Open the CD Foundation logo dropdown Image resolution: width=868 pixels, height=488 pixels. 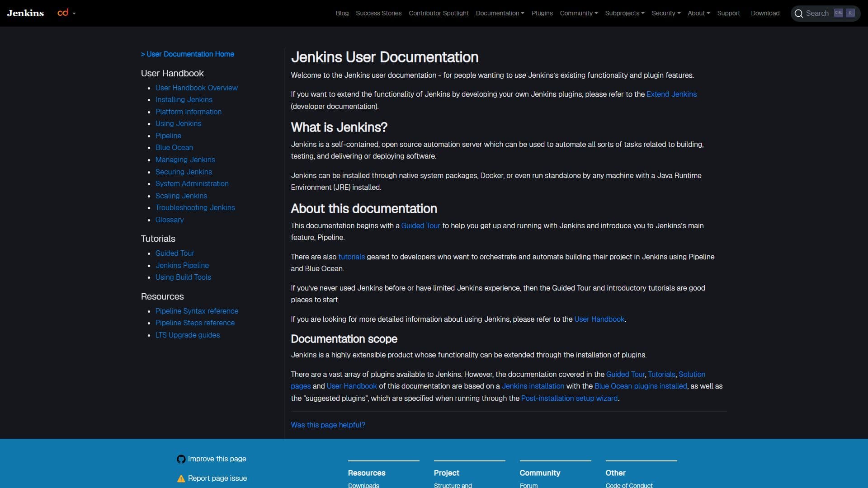click(x=66, y=13)
